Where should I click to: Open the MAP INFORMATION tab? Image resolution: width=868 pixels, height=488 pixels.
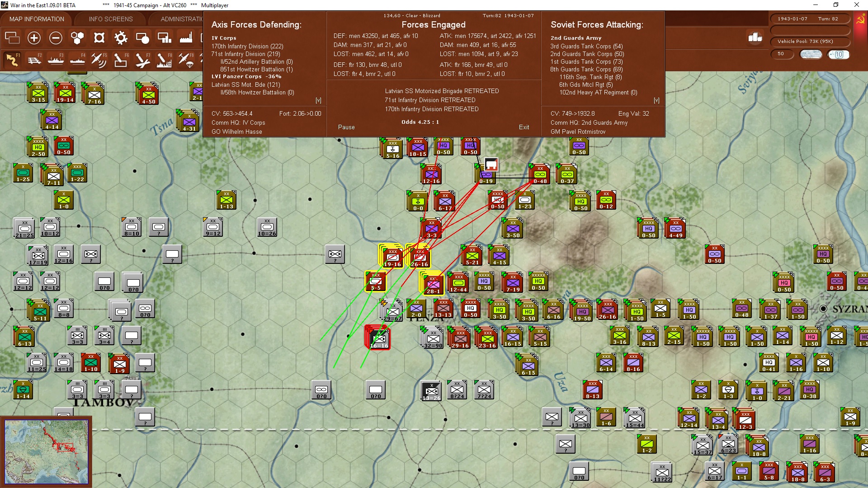[36, 19]
